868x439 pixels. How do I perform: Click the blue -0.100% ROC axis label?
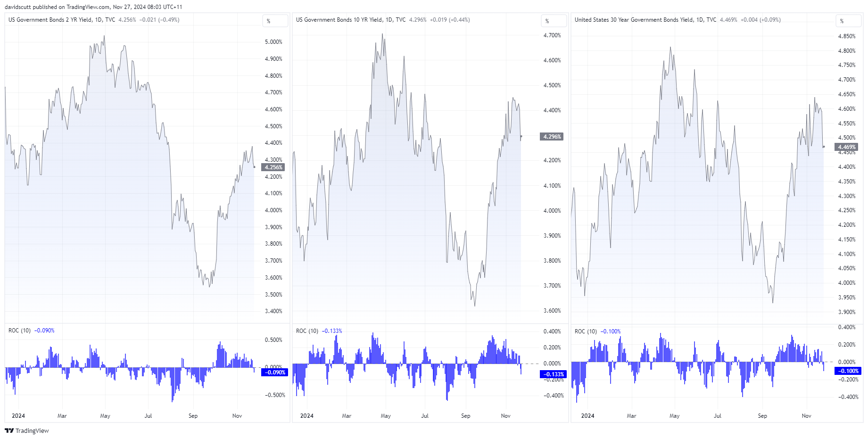848,371
